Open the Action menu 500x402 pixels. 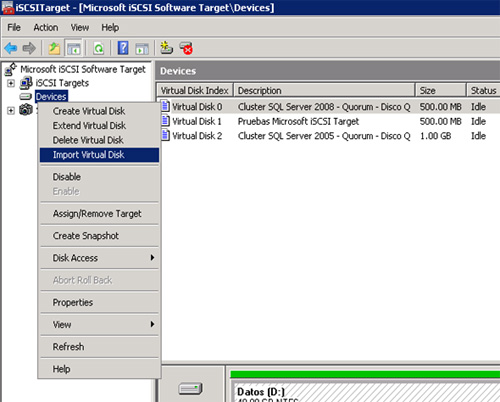pos(46,27)
